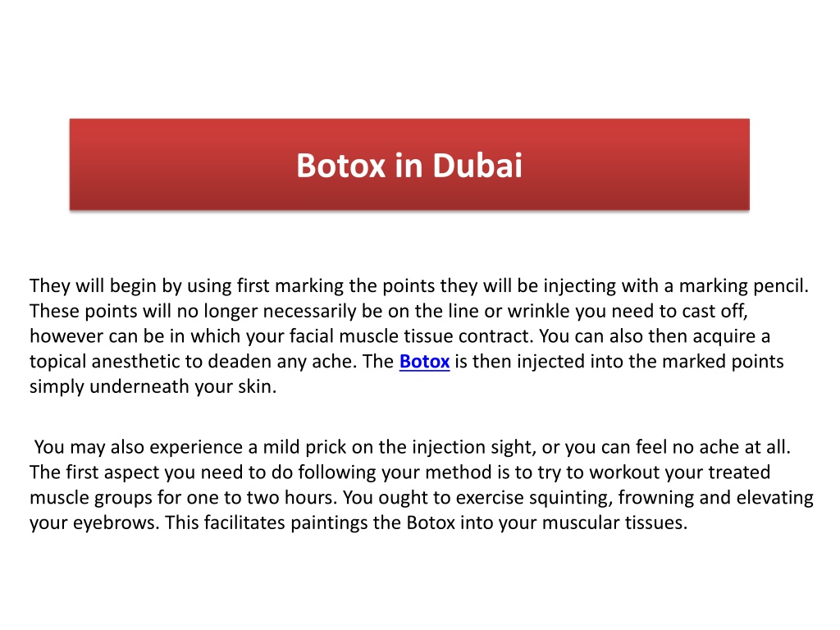840x630 pixels.
Task: Open the blue Botox hyperlink
Action: (x=424, y=362)
